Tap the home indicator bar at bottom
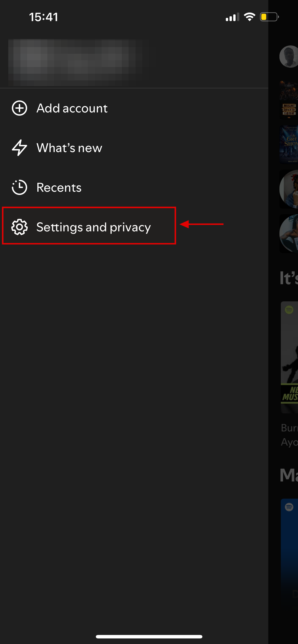298x644 pixels. pyautogui.click(x=149, y=637)
